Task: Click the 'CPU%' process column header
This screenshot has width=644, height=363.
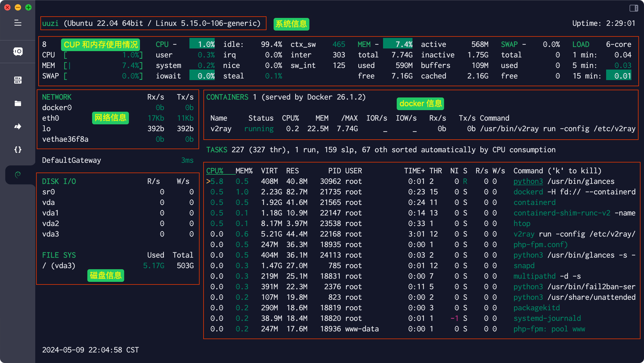Action: 215,171
